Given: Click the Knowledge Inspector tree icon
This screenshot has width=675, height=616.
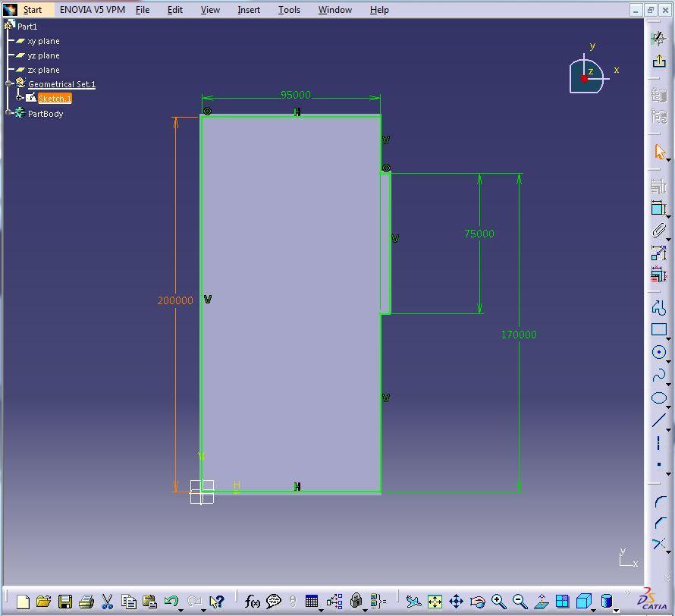Looking at the screenshot, I should (x=334, y=602).
